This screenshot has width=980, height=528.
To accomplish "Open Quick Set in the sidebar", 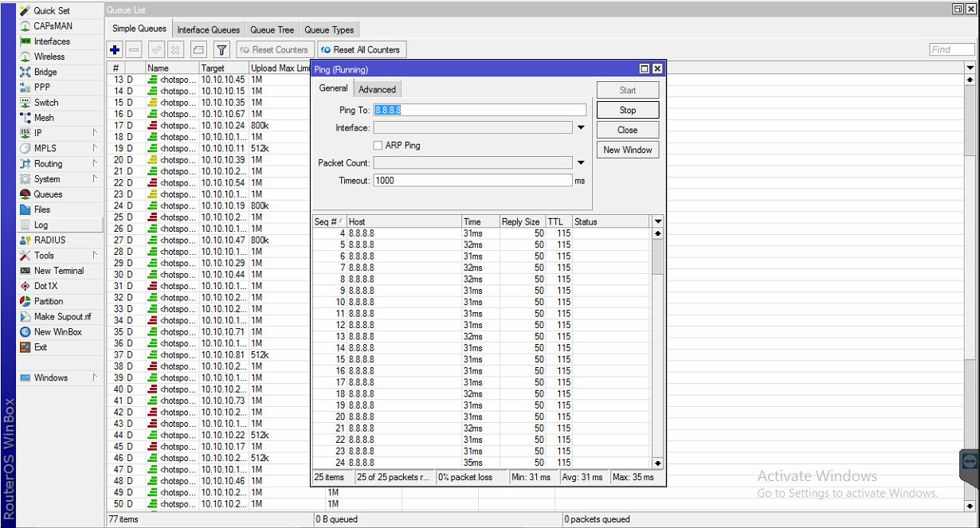I will (x=52, y=10).
